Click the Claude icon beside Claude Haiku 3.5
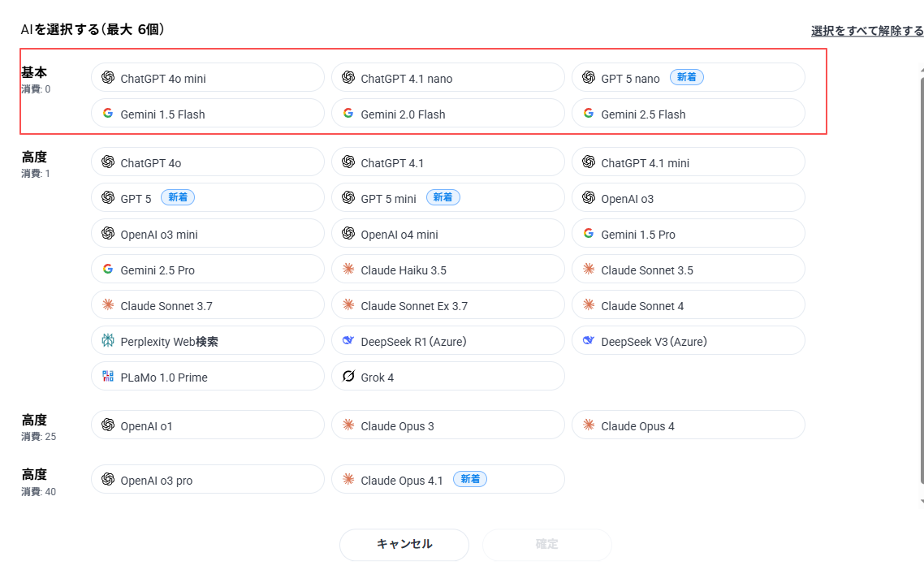This screenshot has width=924, height=574. coord(348,270)
